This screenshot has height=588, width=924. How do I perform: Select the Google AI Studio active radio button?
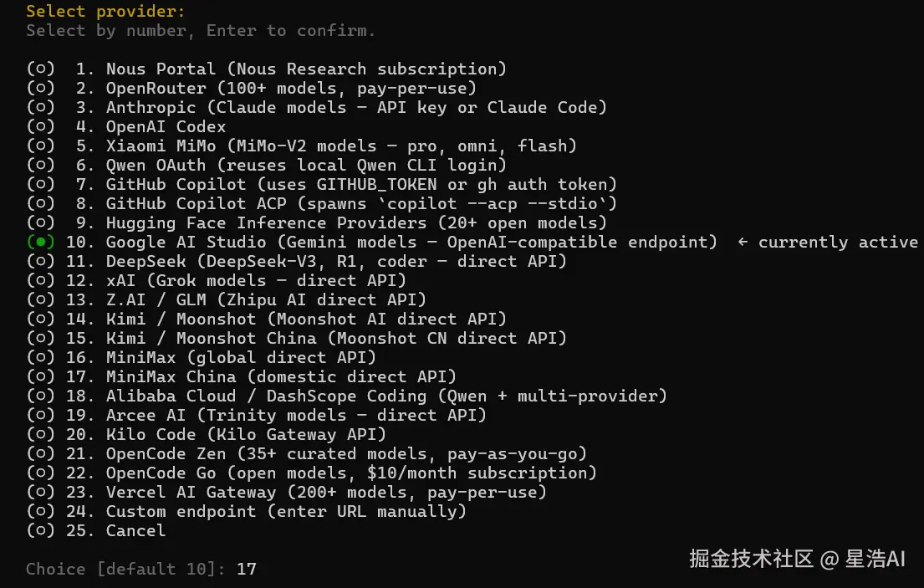pyautogui.click(x=40, y=242)
